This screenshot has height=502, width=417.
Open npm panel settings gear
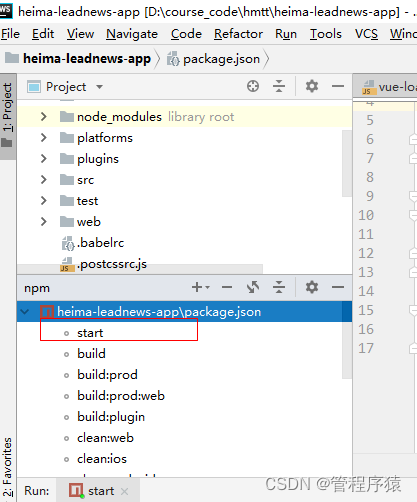pyautogui.click(x=312, y=287)
